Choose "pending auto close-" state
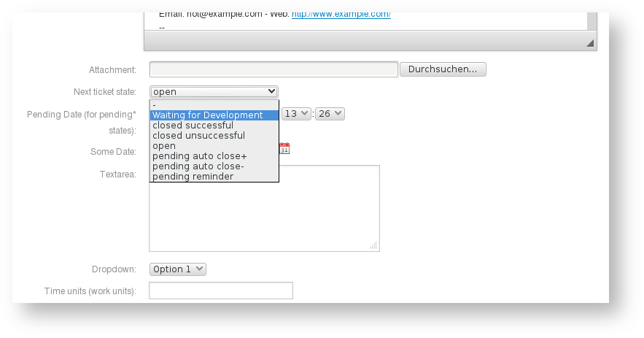This screenshot has height=338, width=644. [x=214, y=166]
